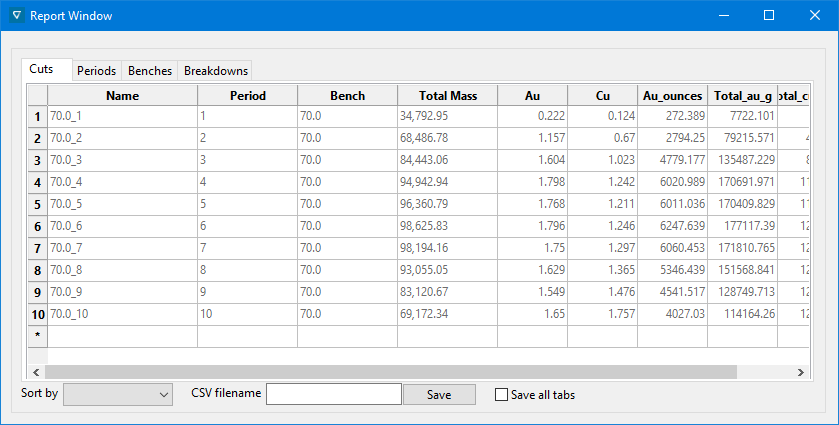Select the cell named 70.0_3
Screen dimensions: 839x425
pos(122,160)
